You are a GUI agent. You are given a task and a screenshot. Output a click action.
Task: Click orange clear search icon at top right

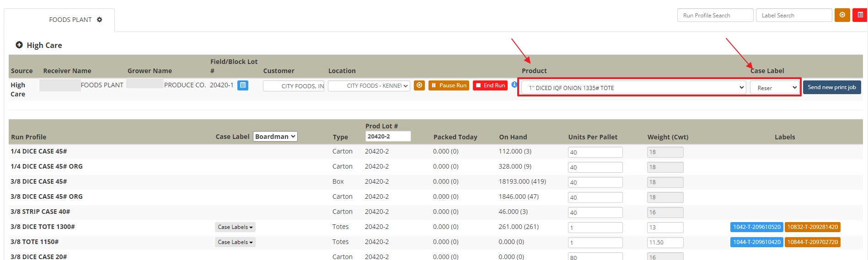click(x=842, y=15)
